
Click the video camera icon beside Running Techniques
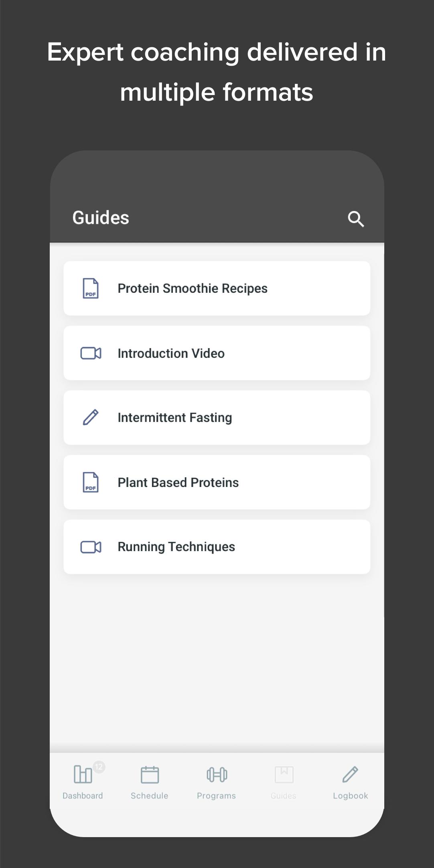coord(91,547)
